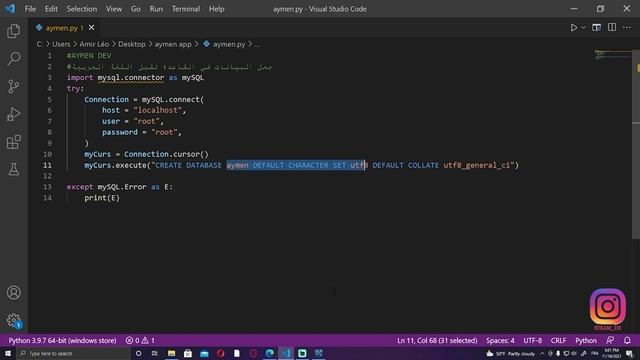Open Task View on the taskbar

tap(155, 353)
